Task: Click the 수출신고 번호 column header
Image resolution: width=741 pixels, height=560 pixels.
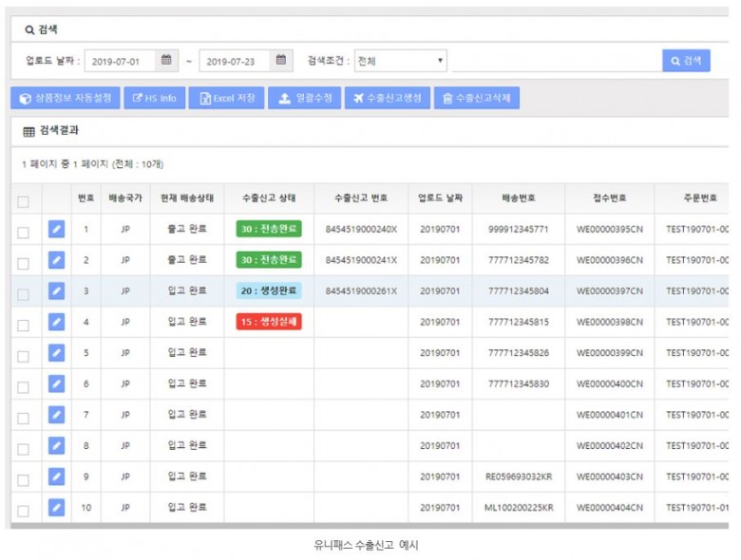Action: 361,197
